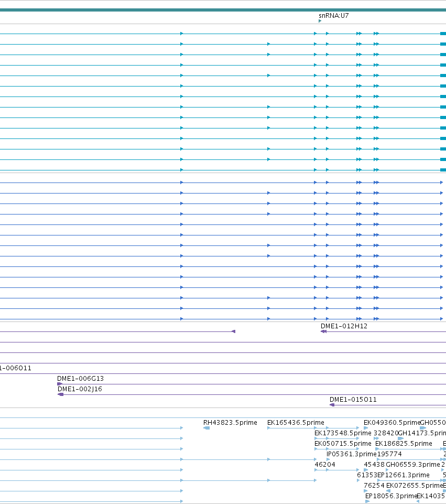
Task: Click the snRNA:U7 gene label
Action: click(x=334, y=16)
